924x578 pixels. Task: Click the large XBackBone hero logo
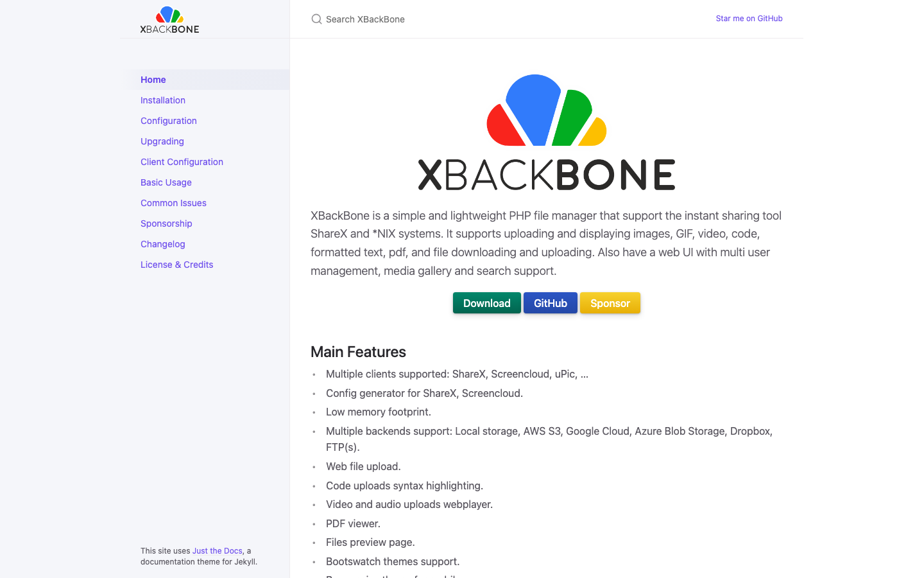point(547,132)
